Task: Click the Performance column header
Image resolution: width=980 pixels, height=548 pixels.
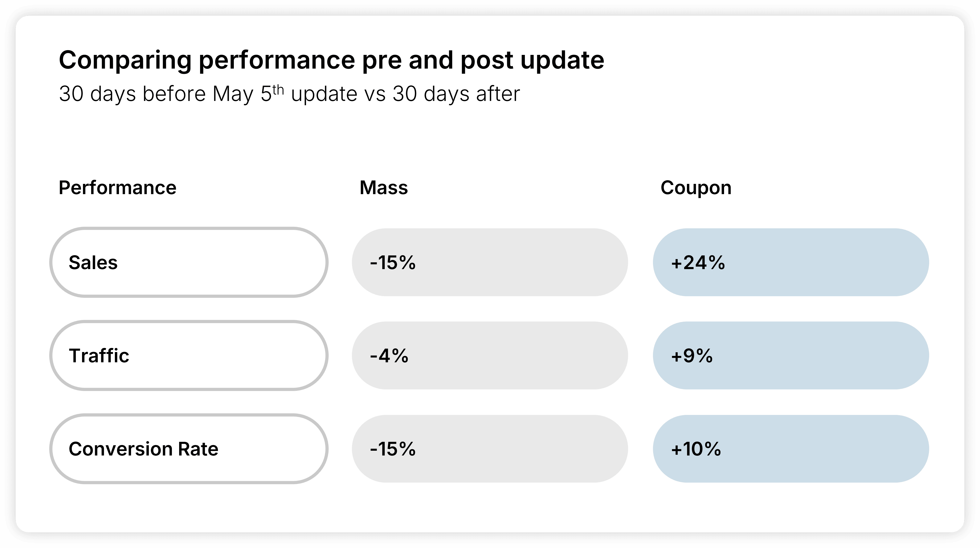Action: pos(117,188)
